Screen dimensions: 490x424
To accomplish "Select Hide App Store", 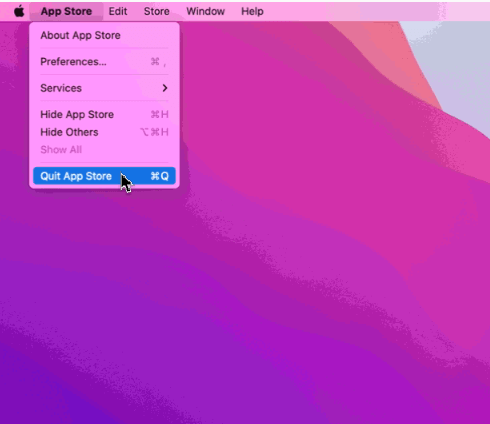I will click(x=104, y=114).
